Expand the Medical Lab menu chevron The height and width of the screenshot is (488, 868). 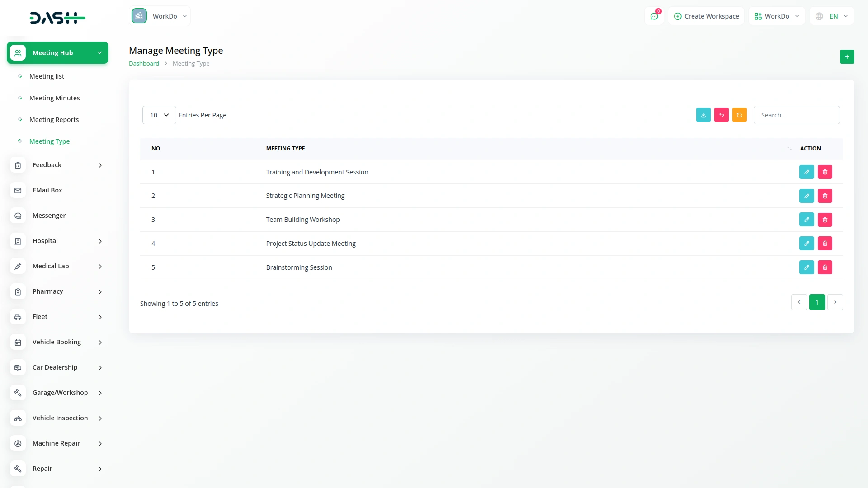(x=100, y=267)
